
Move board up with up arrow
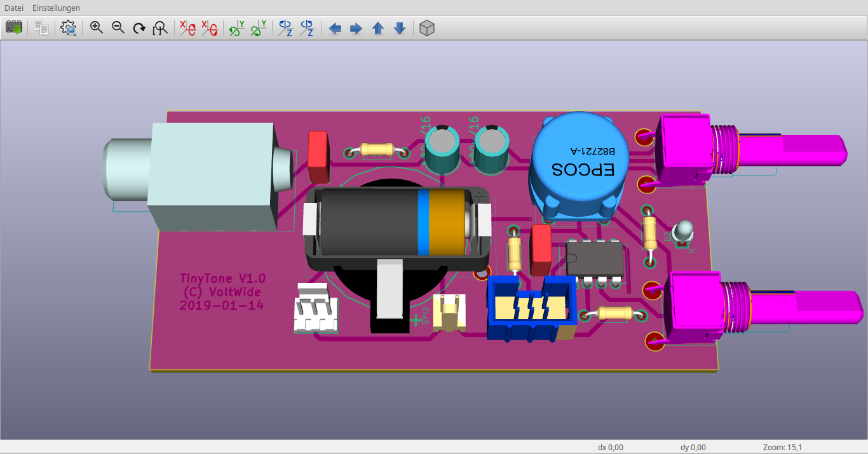[378, 29]
